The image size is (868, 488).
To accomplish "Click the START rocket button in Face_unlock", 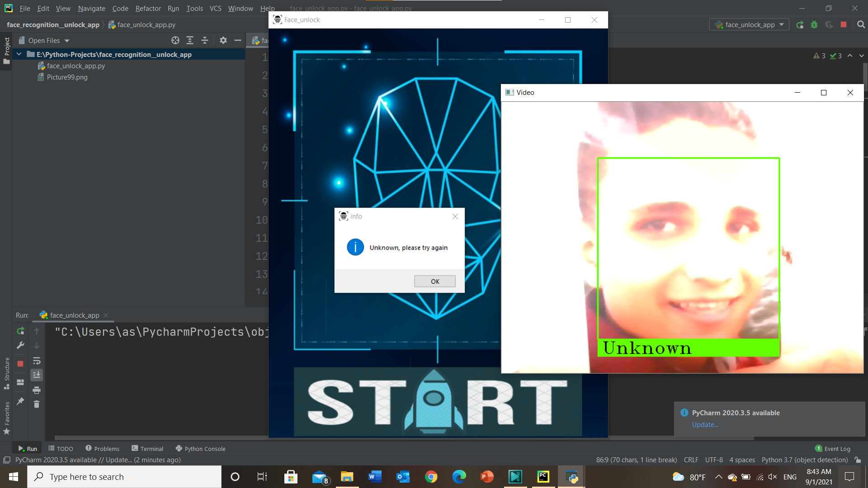I will (x=438, y=402).
